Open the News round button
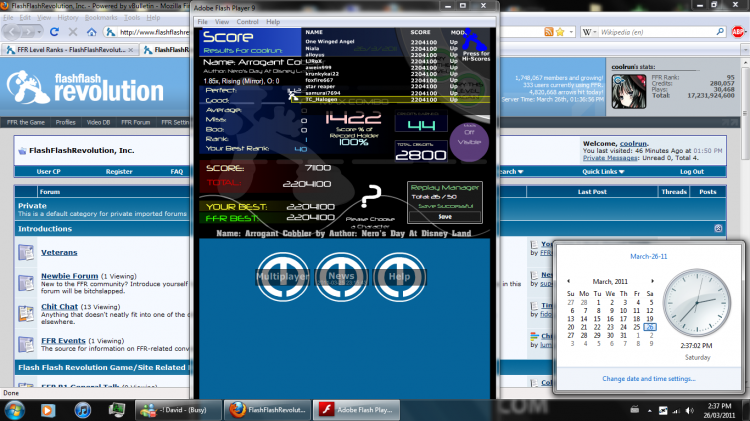The height and width of the screenshot is (421, 750). point(341,277)
